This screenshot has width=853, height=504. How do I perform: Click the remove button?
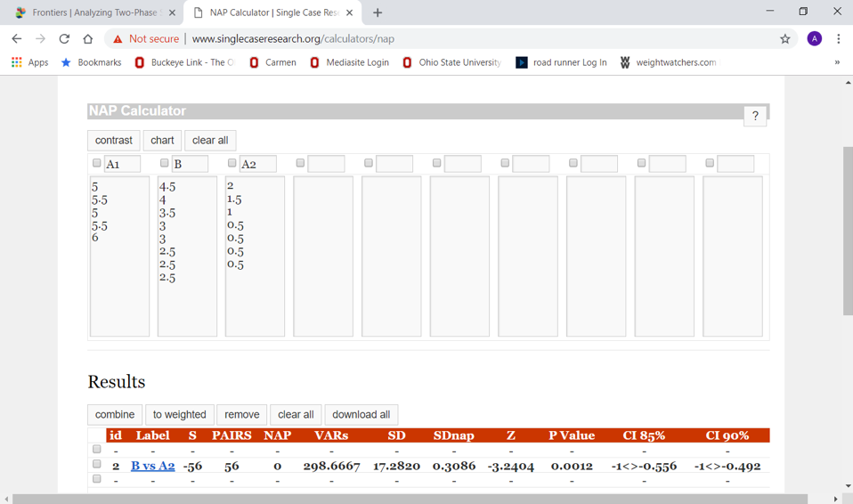coord(241,415)
